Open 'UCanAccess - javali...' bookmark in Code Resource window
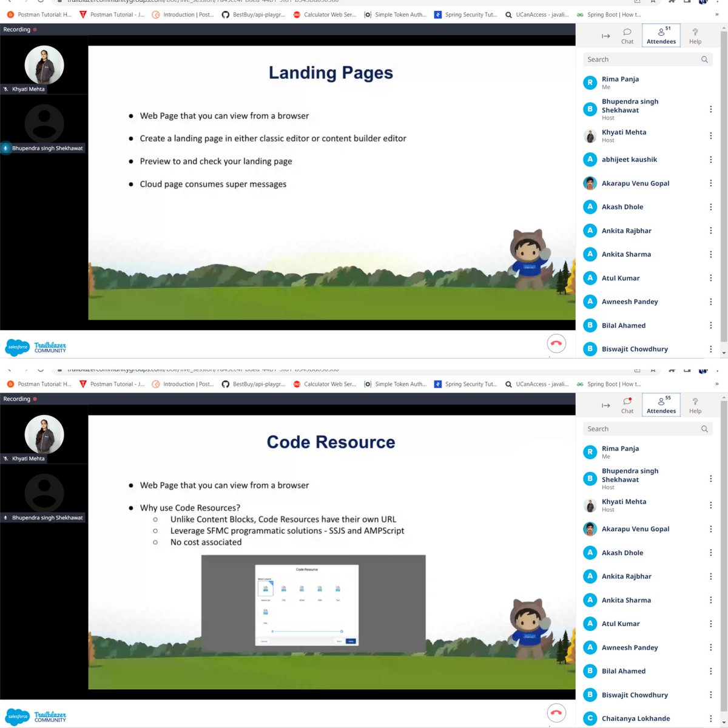 (x=537, y=384)
